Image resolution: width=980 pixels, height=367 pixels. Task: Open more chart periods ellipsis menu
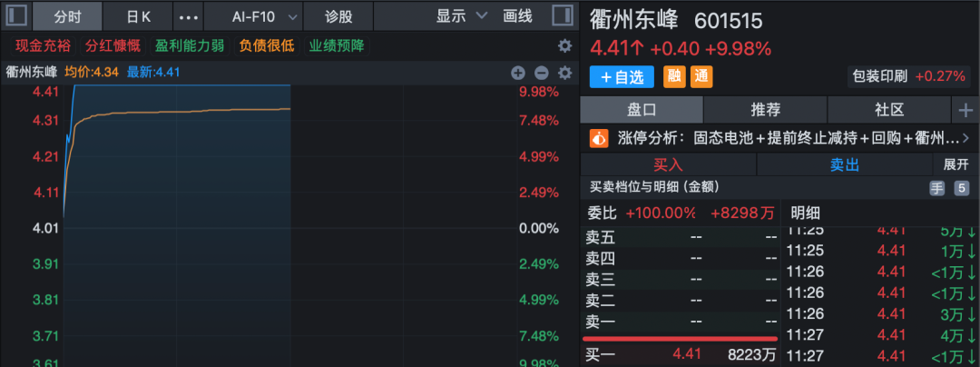click(x=189, y=16)
